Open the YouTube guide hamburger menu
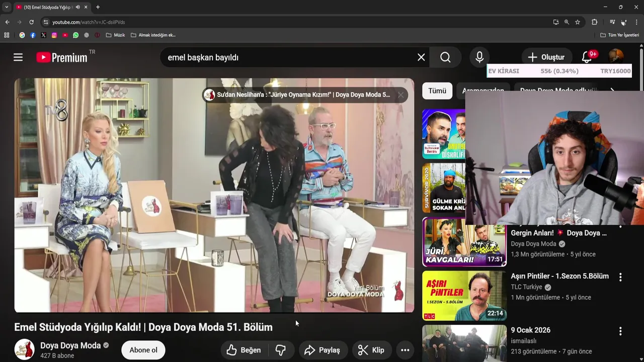This screenshot has width=644, height=362. coord(18,57)
